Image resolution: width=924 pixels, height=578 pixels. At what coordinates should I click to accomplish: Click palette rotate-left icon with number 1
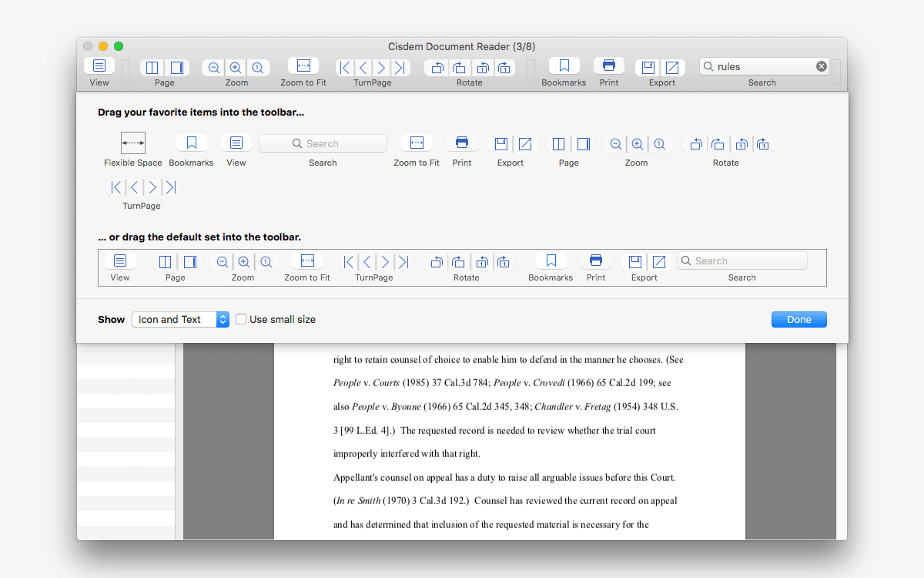tap(741, 144)
